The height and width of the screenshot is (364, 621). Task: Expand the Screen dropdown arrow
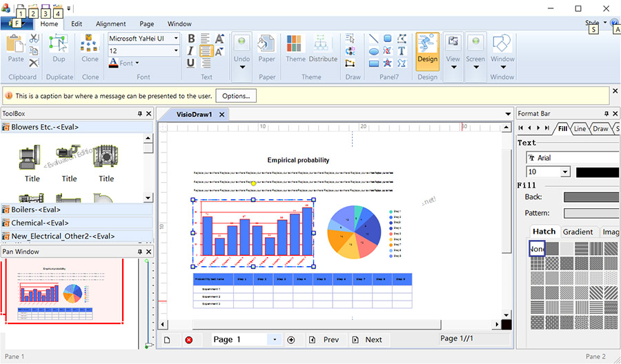click(476, 68)
